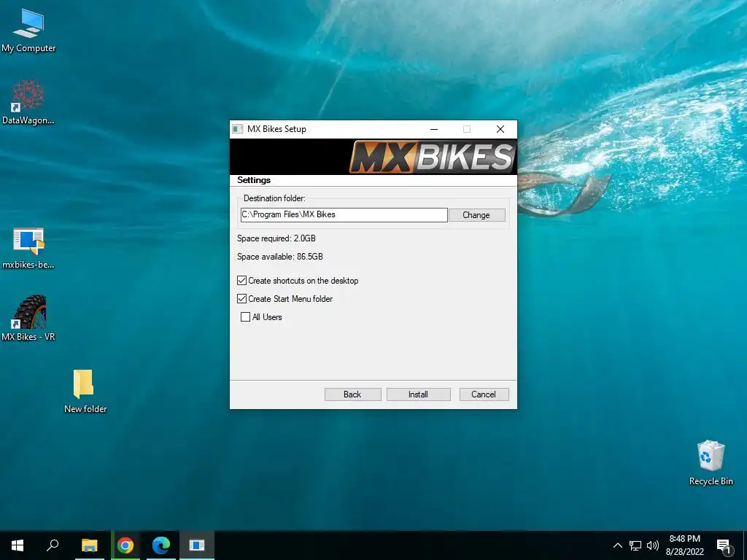The width and height of the screenshot is (747, 560).
Task: Click the MX Bikes Setup title bar icon
Action: pyautogui.click(x=237, y=129)
